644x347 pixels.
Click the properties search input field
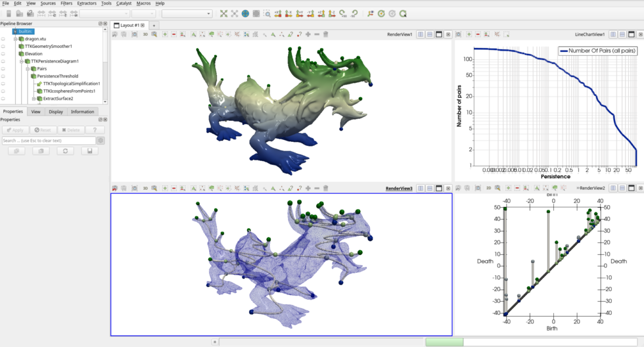point(48,141)
